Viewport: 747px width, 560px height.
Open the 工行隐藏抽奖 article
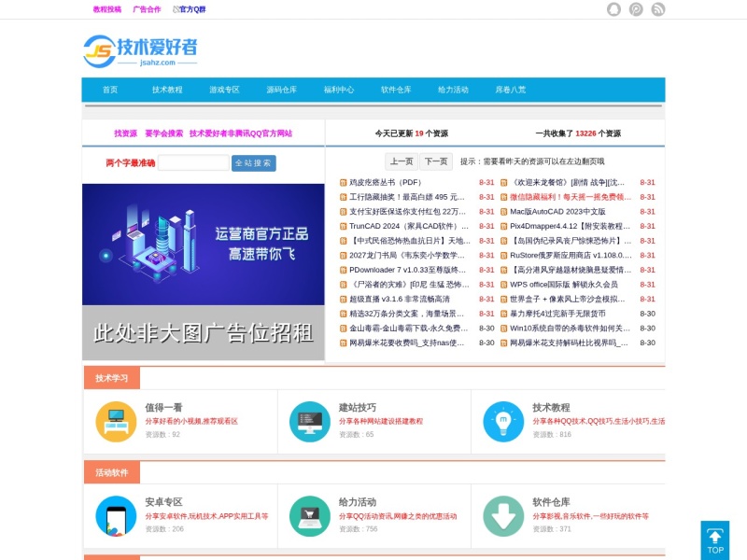[407, 197]
